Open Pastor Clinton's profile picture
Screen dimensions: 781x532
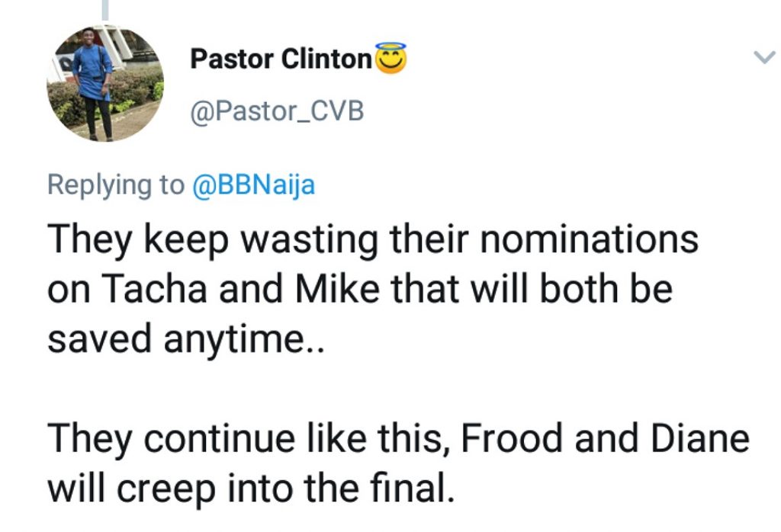105,84
